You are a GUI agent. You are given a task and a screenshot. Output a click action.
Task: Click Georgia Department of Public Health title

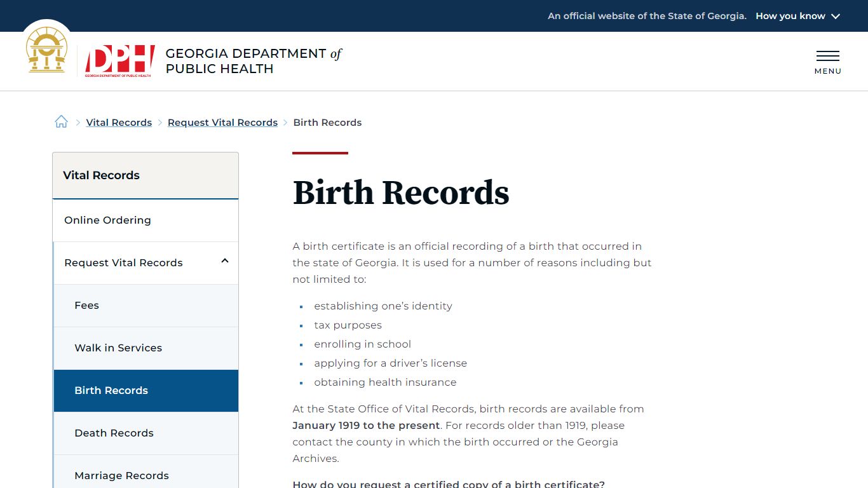click(253, 61)
